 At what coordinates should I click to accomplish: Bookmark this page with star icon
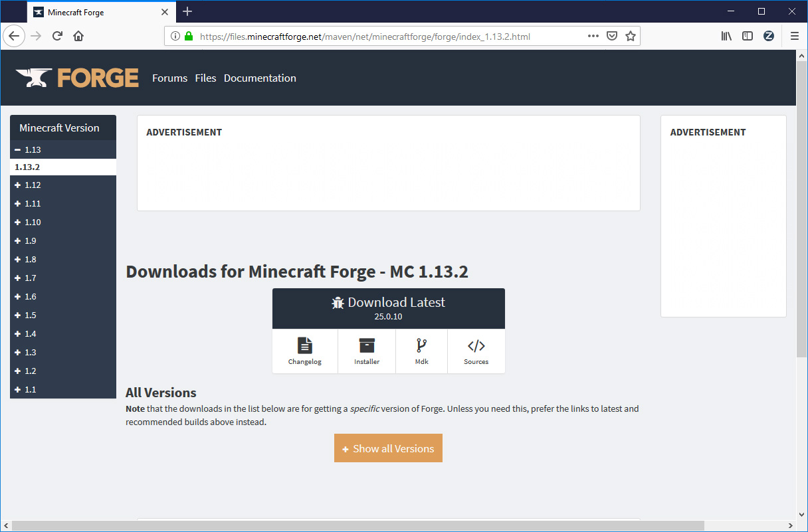[x=631, y=36]
